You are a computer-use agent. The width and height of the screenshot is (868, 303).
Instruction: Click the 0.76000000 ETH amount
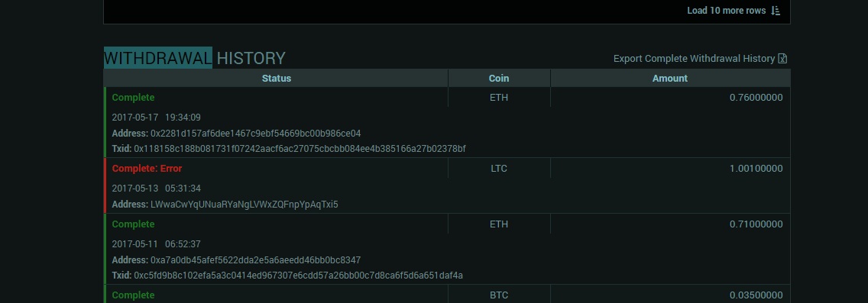pyautogui.click(x=756, y=98)
